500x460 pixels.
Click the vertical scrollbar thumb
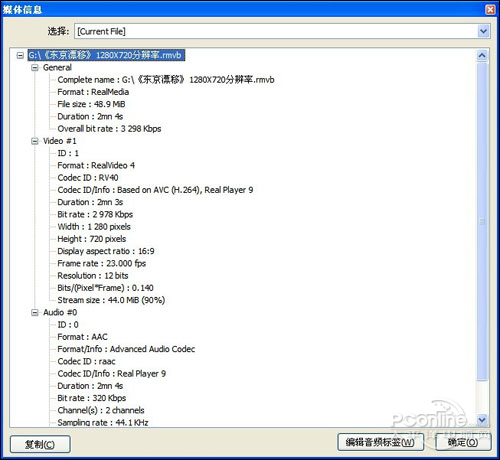(482, 221)
